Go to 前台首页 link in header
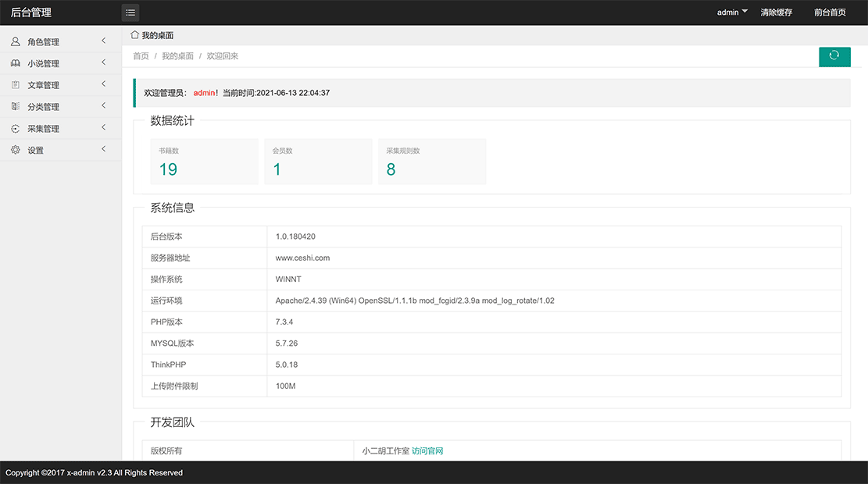868x484 pixels. 830,12
